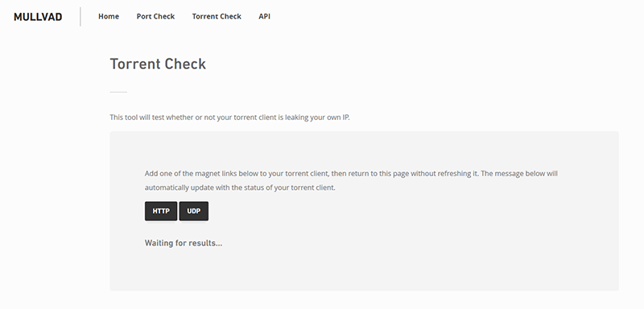Click the short divider line under the heading
This screenshot has height=309, width=644.
coord(118,93)
